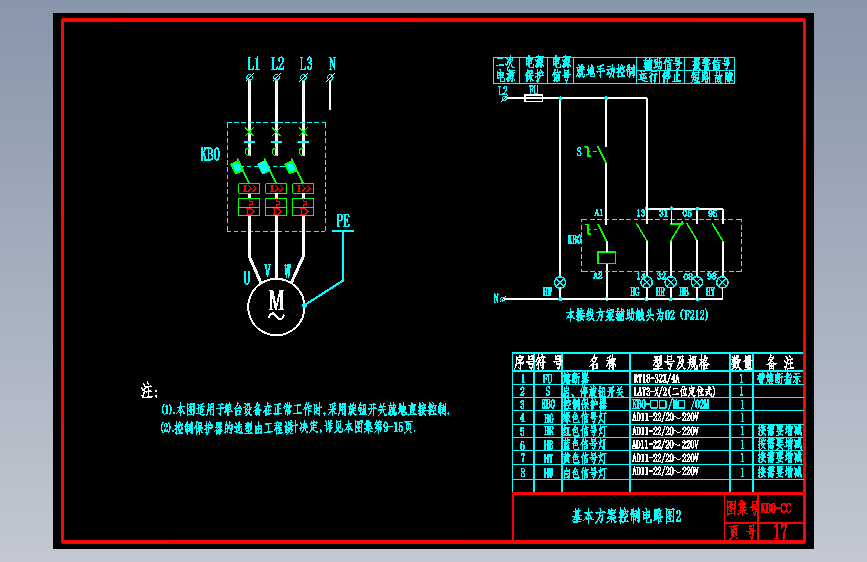The width and height of the screenshot is (867, 562).
Task: Click the 'L1' label above main circuit
Action: 253,64
